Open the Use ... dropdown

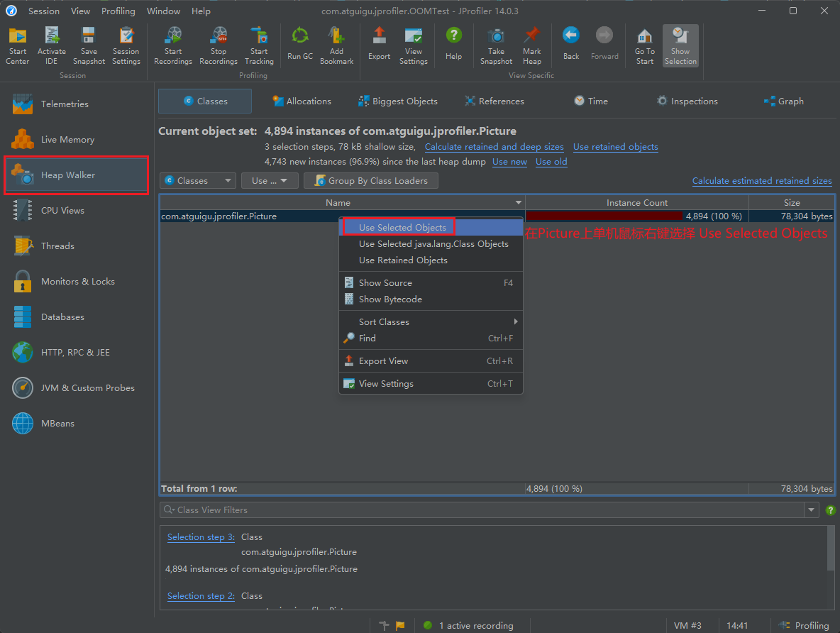(x=269, y=181)
